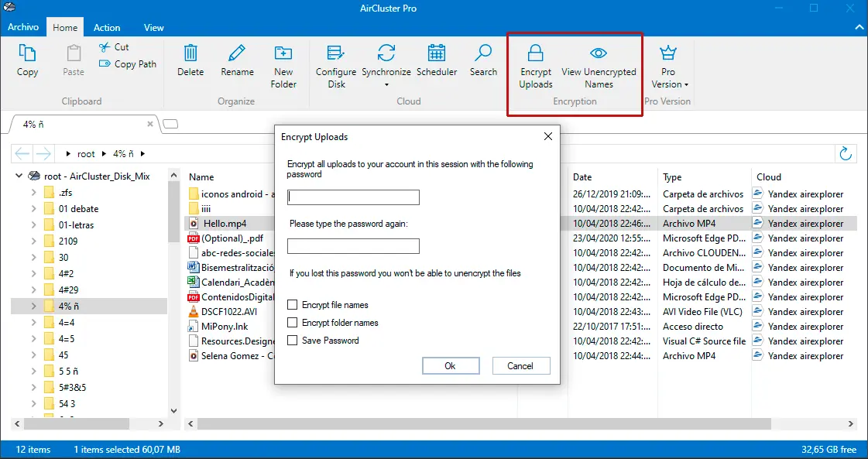The image size is (868, 459).
Task: Expand the 01 debate folder node
Action: click(x=34, y=209)
